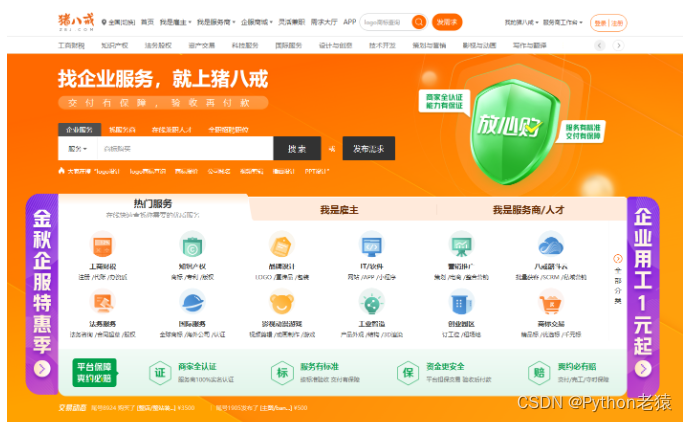Screen dimensions: 688x422
Task: Expand the 我是服务商 dropdown in top navigation
Action: point(216,22)
